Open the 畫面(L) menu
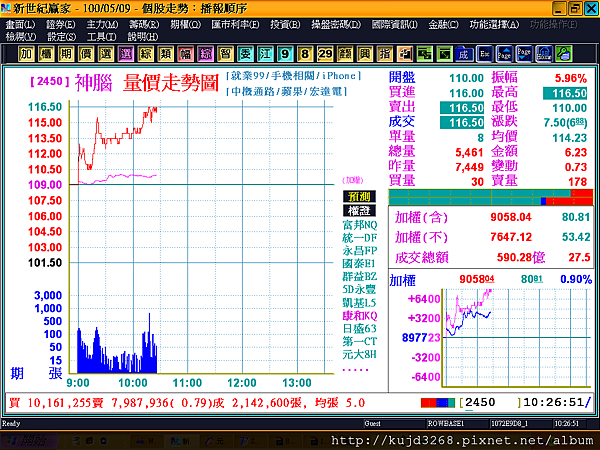 (20, 25)
